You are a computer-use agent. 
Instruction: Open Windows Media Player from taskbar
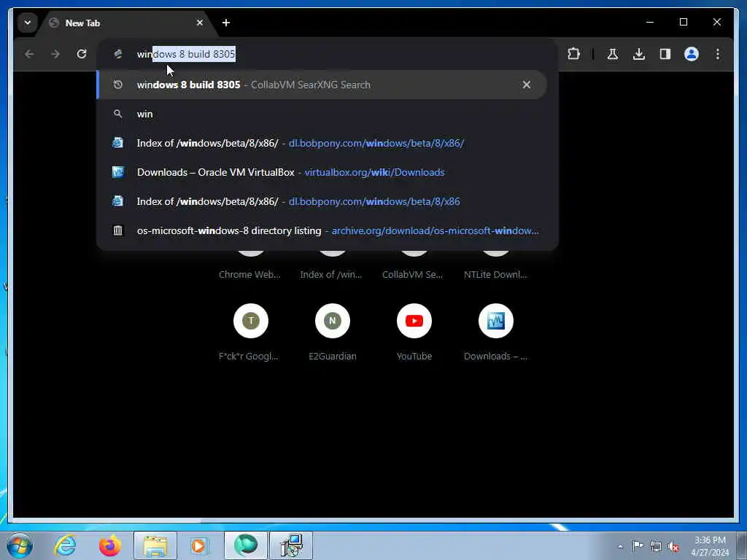click(x=200, y=545)
